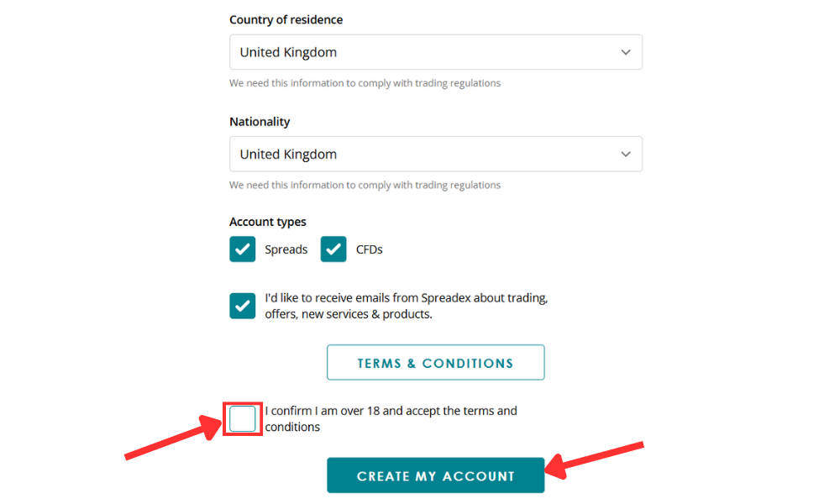Screen dimensions: 840x504
Task: Open the Country of residence dropdown
Action: point(435,52)
